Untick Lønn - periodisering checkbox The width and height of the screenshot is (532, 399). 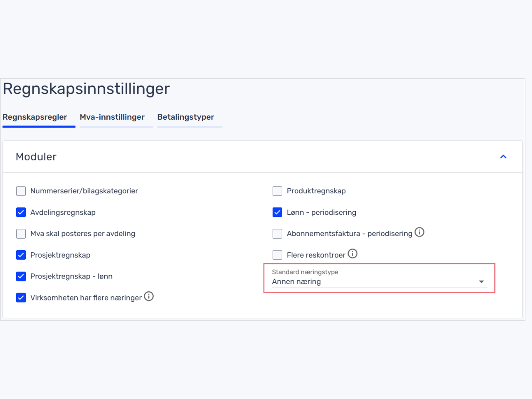click(x=277, y=212)
